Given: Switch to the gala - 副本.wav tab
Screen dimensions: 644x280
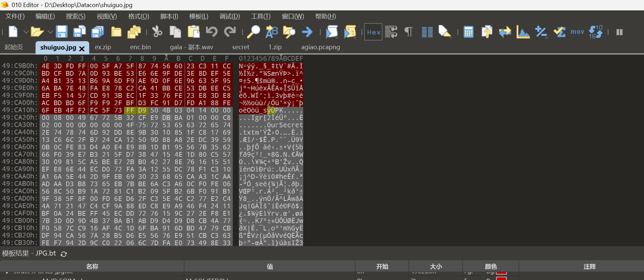Looking at the screenshot, I should point(191,47).
